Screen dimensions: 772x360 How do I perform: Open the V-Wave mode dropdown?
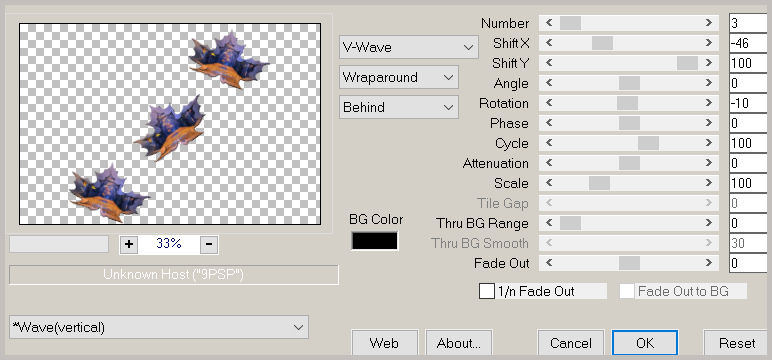(x=409, y=47)
